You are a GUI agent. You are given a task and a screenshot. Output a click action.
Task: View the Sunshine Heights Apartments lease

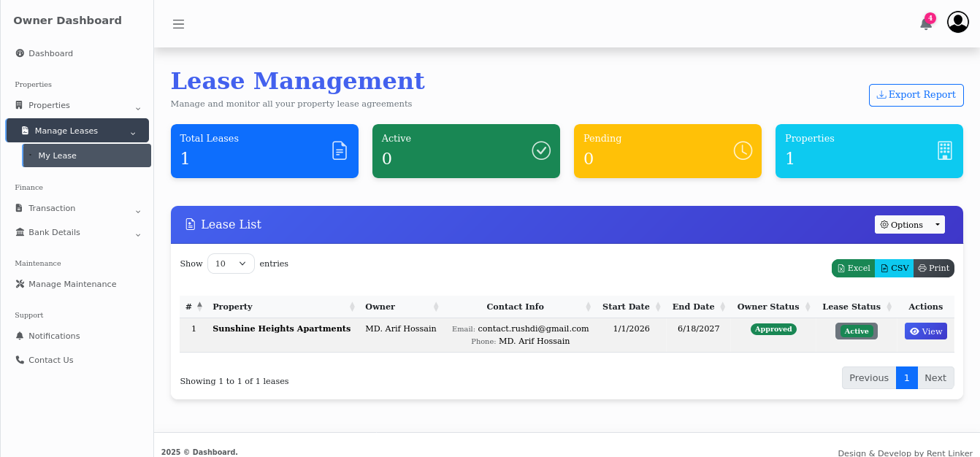(x=925, y=331)
